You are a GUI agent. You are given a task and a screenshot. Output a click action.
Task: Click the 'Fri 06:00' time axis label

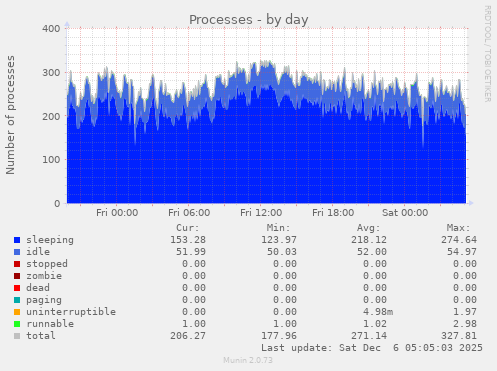click(189, 213)
